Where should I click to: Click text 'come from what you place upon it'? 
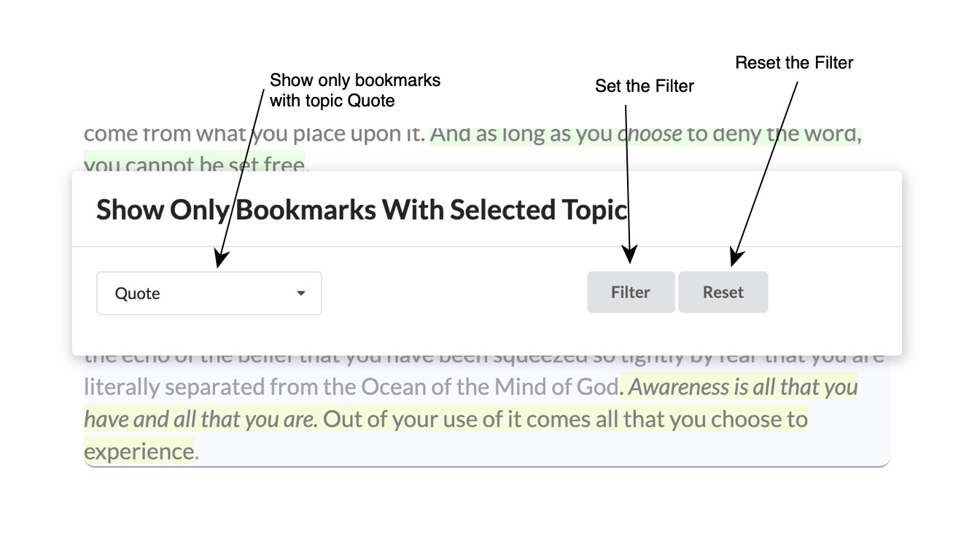tap(254, 134)
